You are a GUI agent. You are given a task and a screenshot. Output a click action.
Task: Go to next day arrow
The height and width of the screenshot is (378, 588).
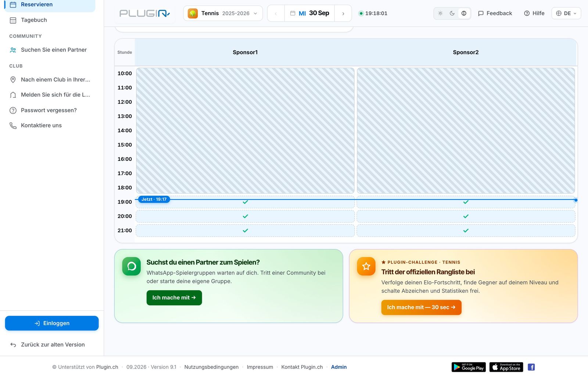(343, 13)
